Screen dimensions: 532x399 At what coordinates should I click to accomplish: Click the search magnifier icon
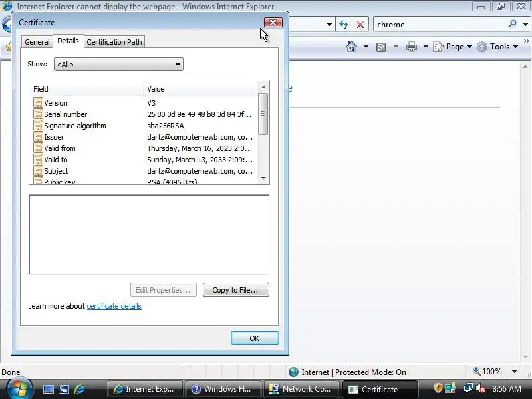(x=512, y=24)
